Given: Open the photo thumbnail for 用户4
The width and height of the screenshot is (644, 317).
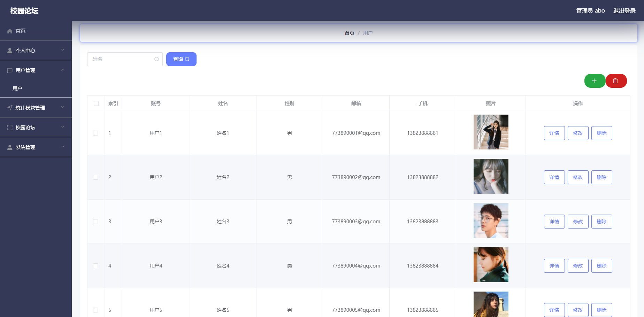Looking at the screenshot, I should point(491,265).
